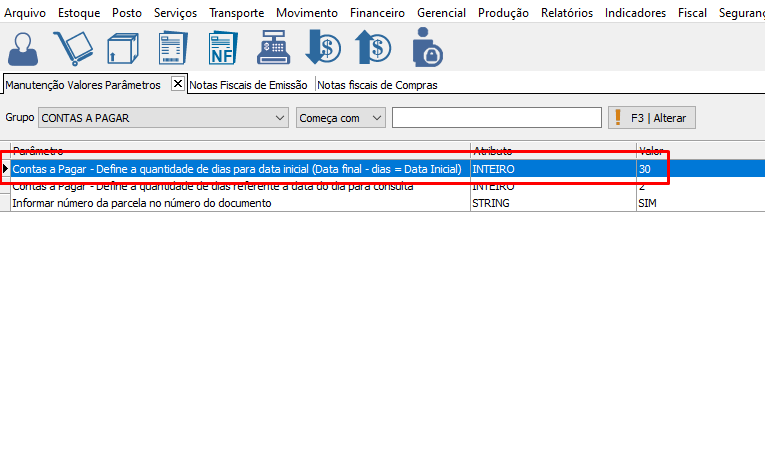Open the Serviços menu
Image resolution: width=765 pixels, height=471 pixels.
coord(176,13)
